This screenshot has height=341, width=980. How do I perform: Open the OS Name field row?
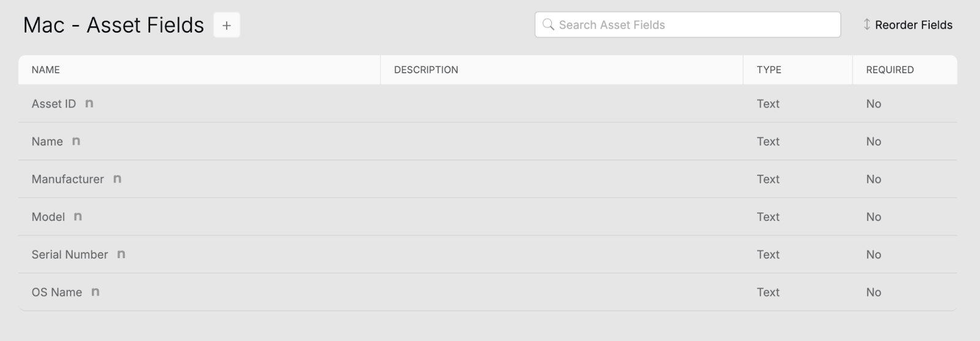click(488, 292)
